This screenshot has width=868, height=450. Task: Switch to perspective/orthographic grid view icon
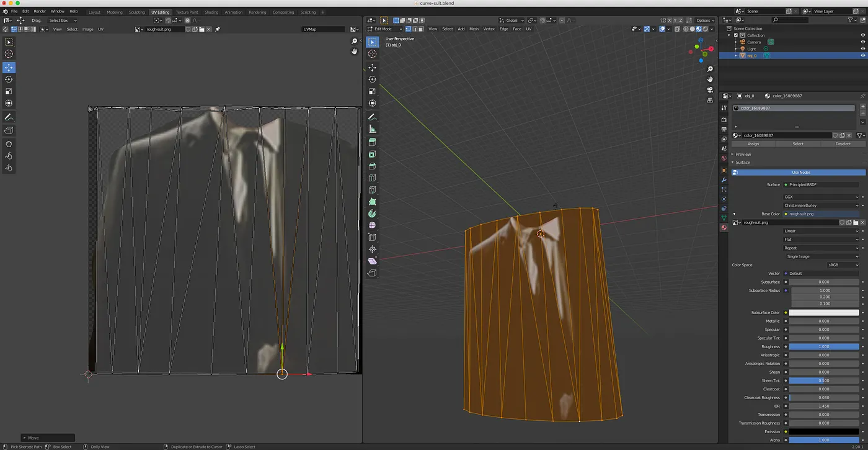pos(711,99)
